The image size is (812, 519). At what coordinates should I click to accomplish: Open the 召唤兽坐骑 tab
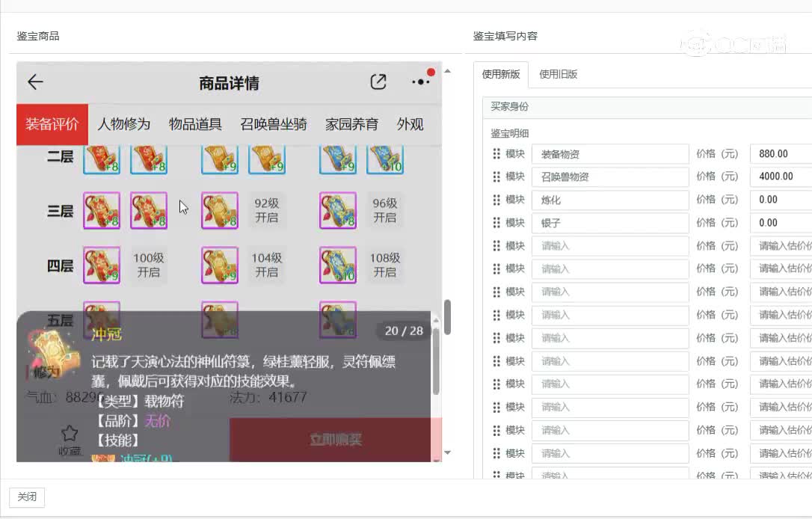point(274,124)
